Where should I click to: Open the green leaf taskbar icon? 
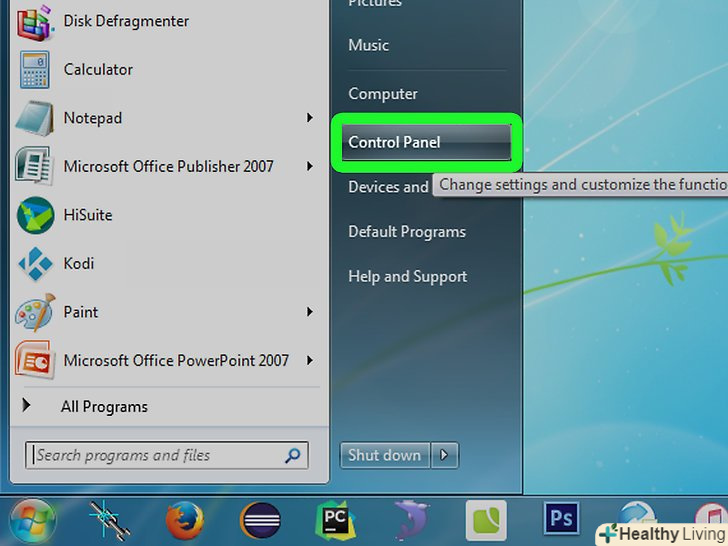click(x=486, y=520)
